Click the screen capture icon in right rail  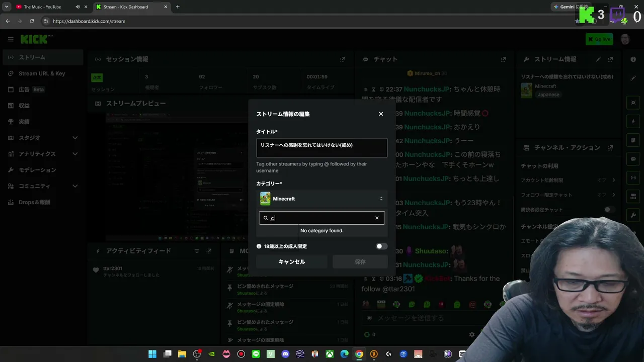point(633,103)
